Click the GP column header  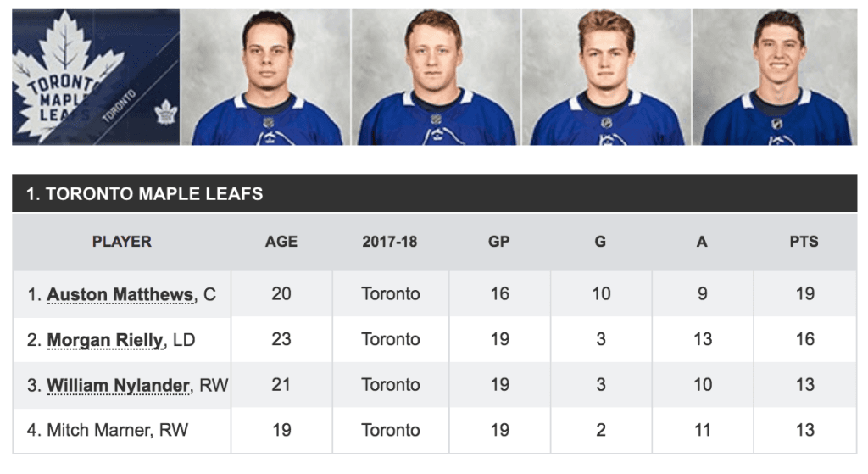(498, 242)
